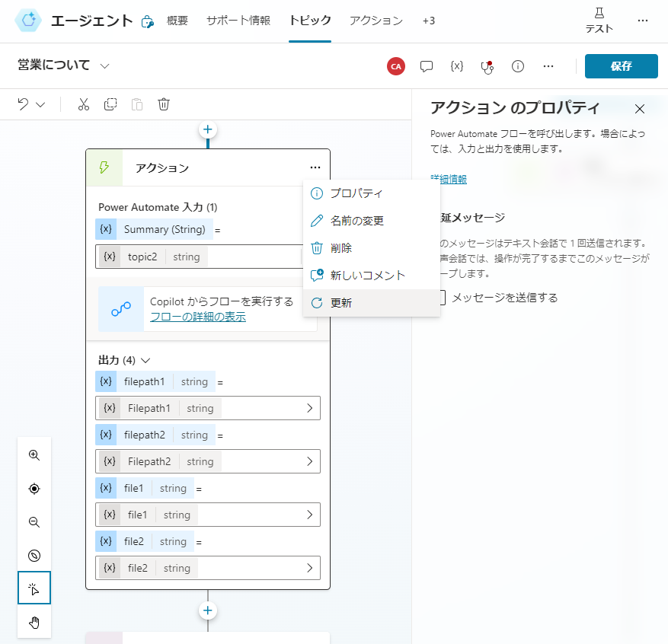This screenshot has width=668, height=644.
Task: Click the zoom out magnifier icon
Action: coord(34,522)
